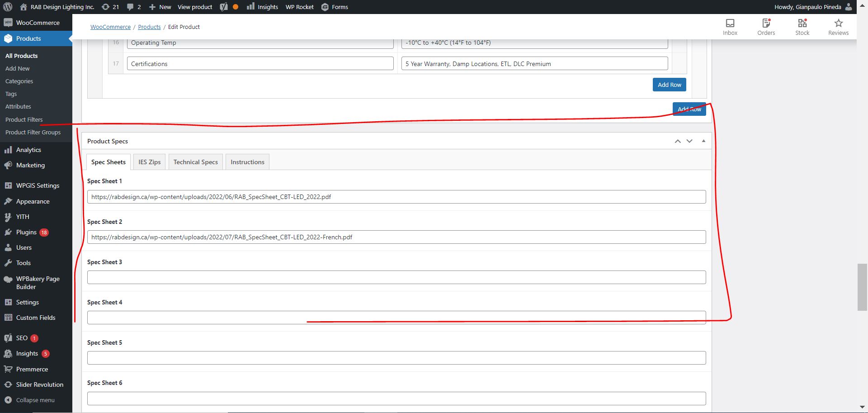The image size is (868, 413).
Task: Collapse the Product Specs panel
Action: pyautogui.click(x=703, y=141)
